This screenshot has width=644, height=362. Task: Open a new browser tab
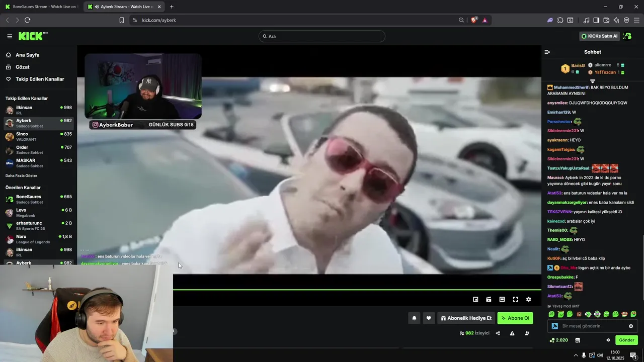click(x=172, y=7)
